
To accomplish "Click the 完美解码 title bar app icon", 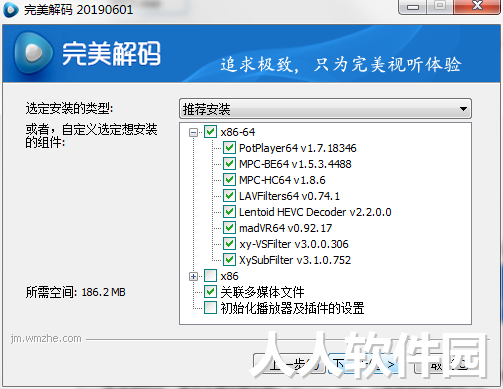I will click(11, 10).
